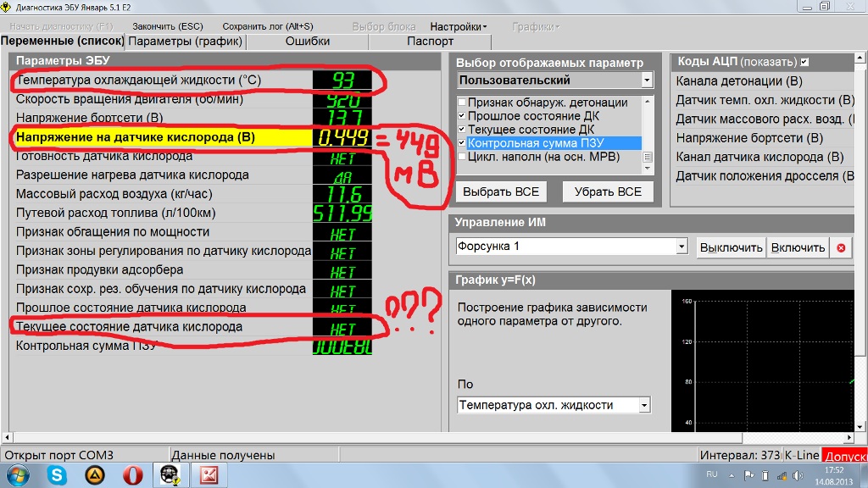Enable Признак обнаруж. детонации checkbox
The image size is (868, 488).
(462, 103)
